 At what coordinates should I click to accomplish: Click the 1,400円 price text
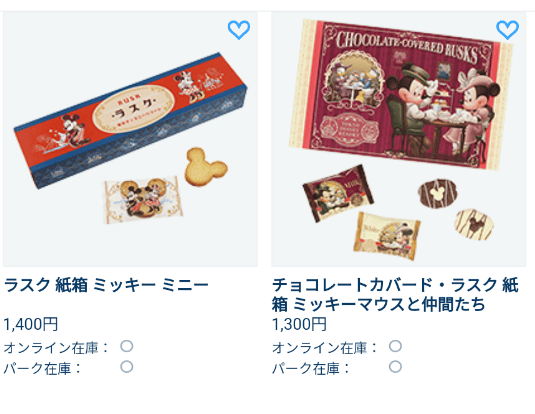31,324
